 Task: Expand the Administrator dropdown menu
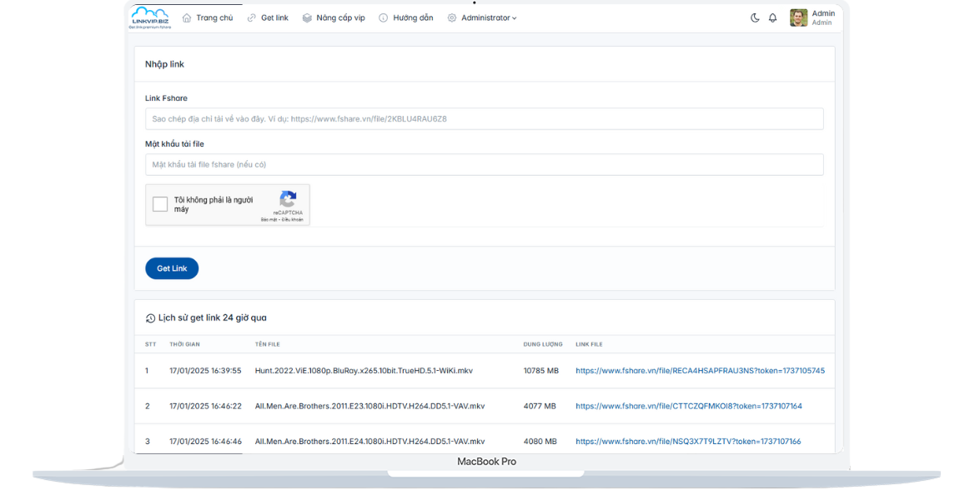tap(489, 17)
